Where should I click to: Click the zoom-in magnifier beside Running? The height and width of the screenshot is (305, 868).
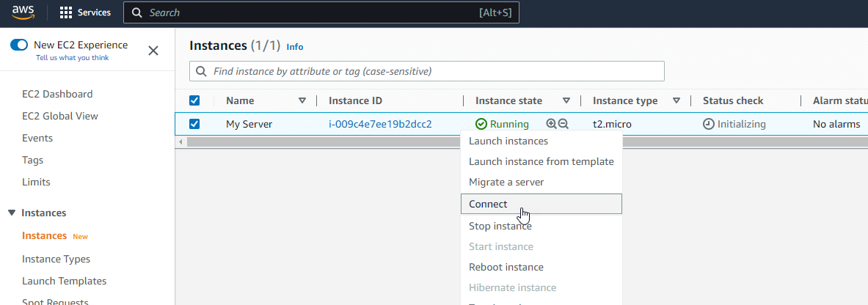[x=551, y=124]
